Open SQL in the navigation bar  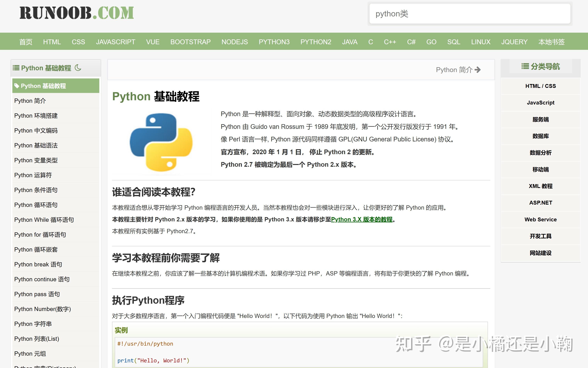454,42
